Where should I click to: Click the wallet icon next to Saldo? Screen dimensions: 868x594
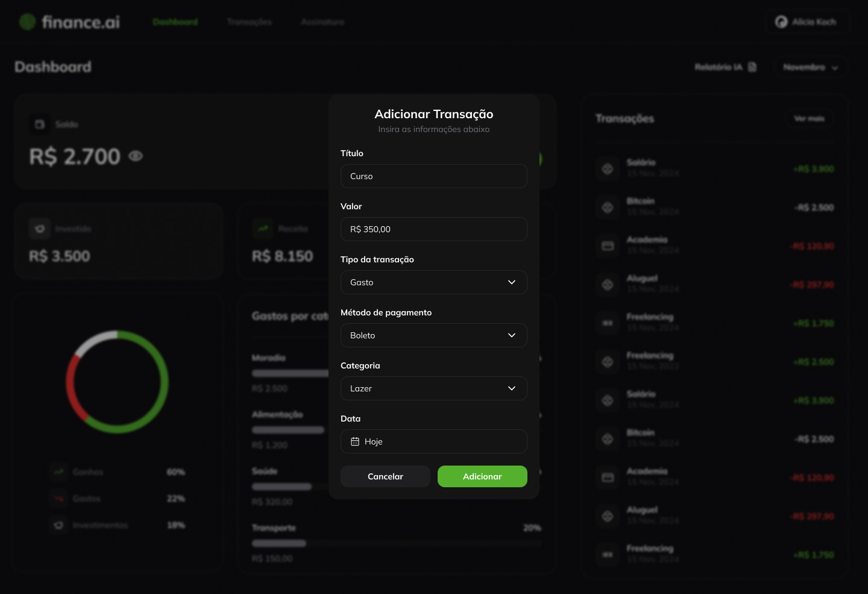(40, 124)
